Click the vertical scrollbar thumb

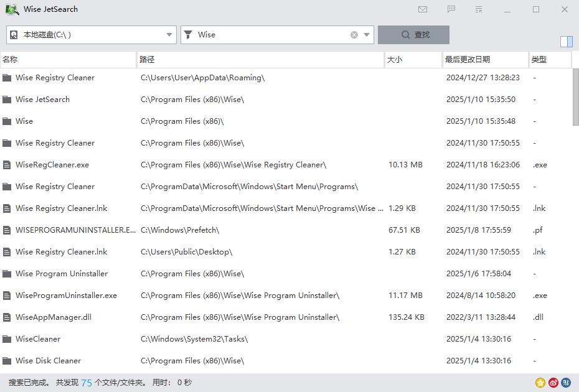pos(576,96)
